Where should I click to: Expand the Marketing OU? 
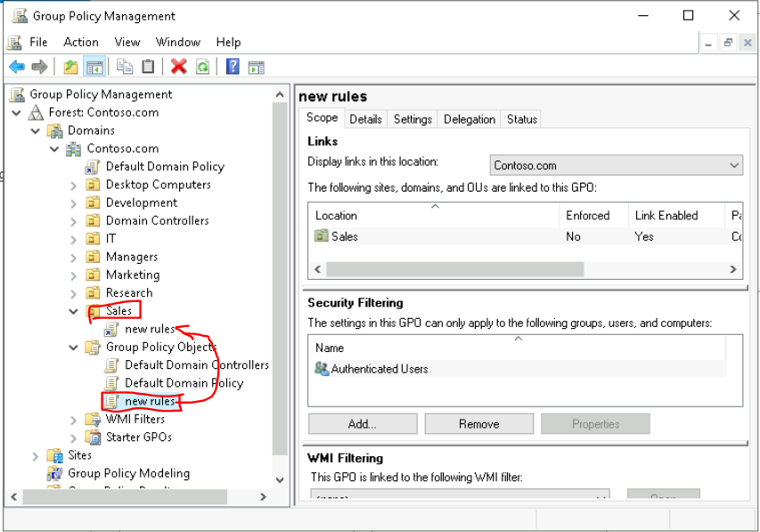73,276
